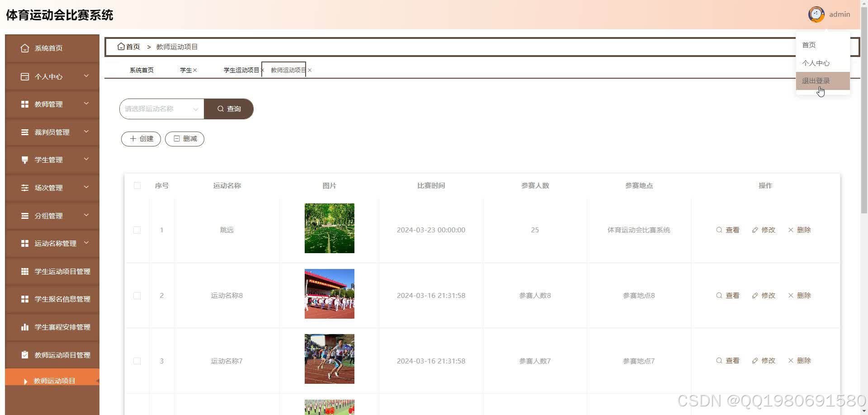Close the 学生 tab with its X
The width and height of the screenshot is (868, 415).
point(195,70)
